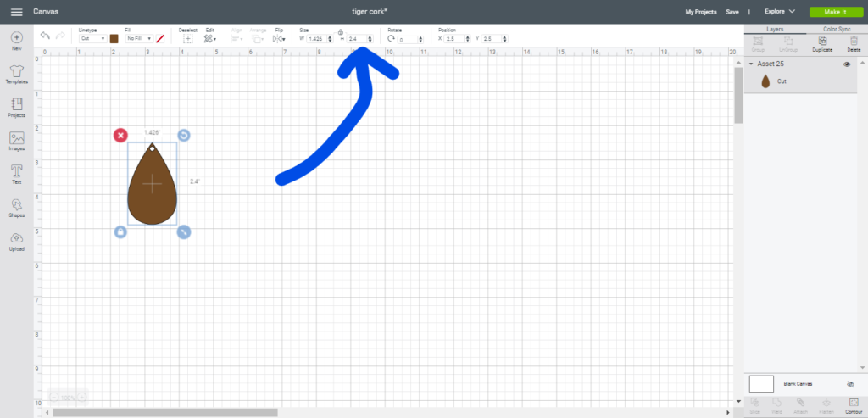868x418 pixels.
Task: Toggle Blank Canvas visibility
Action: 850,384
